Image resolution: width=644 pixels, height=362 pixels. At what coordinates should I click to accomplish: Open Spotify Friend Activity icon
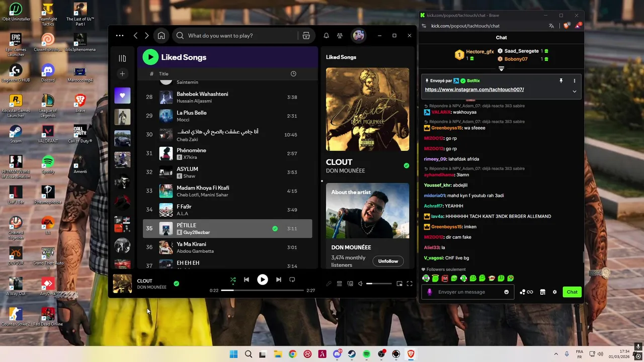click(x=340, y=36)
